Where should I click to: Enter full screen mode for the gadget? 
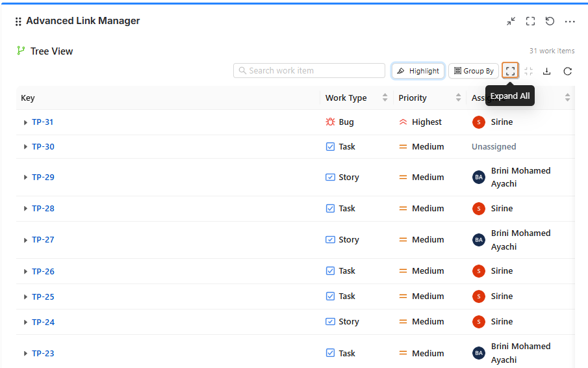tap(530, 21)
